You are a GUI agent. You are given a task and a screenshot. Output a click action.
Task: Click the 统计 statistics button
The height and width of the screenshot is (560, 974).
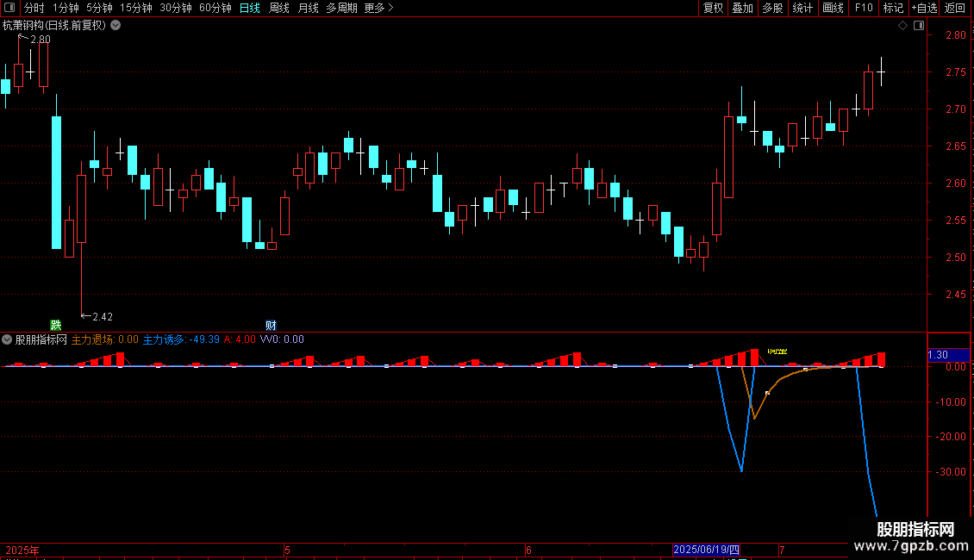[802, 8]
